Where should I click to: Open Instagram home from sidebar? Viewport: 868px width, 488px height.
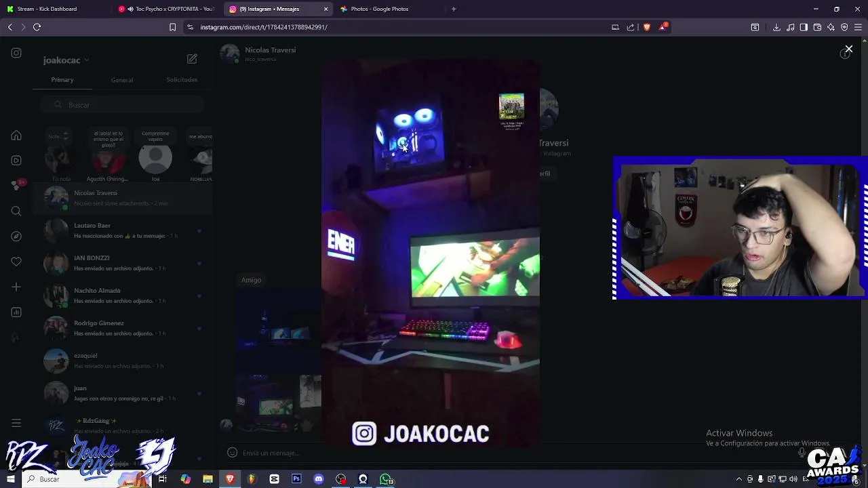[16, 136]
